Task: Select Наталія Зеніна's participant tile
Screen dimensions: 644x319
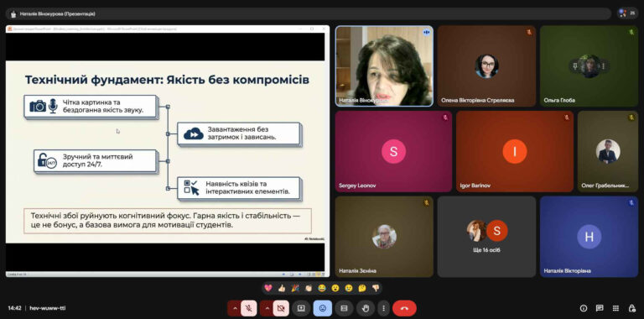Action: click(384, 237)
